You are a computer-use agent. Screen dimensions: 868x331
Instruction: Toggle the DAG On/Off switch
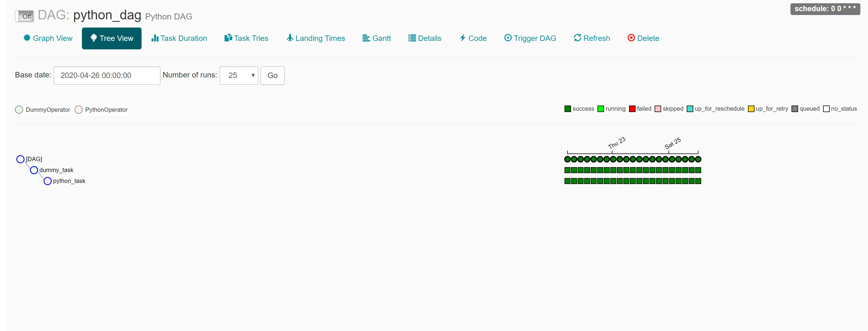click(x=24, y=16)
